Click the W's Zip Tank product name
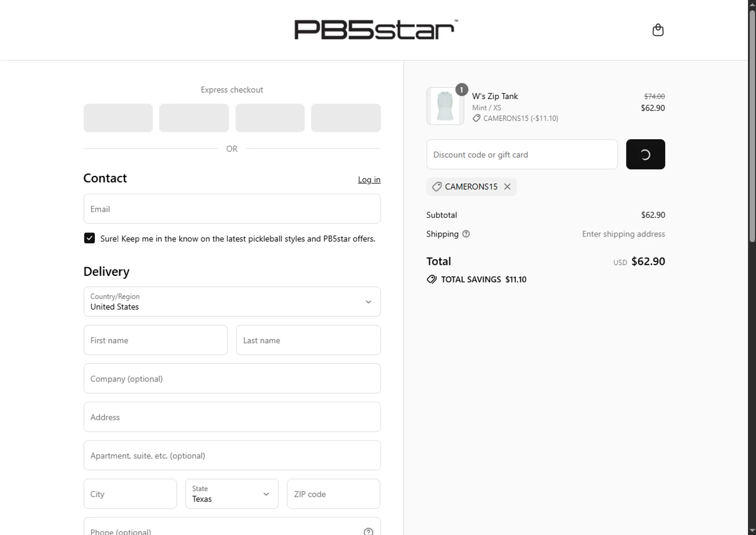Viewport: 756px width, 535px height. [495, 96]
